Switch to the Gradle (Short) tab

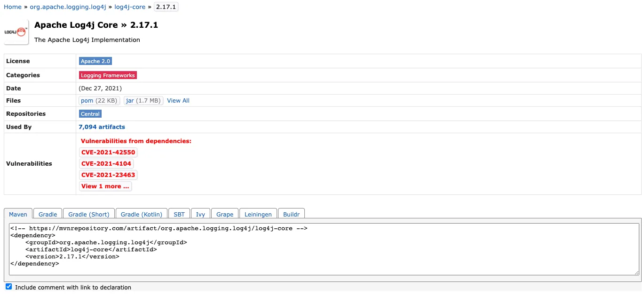(x=89, y=214)
